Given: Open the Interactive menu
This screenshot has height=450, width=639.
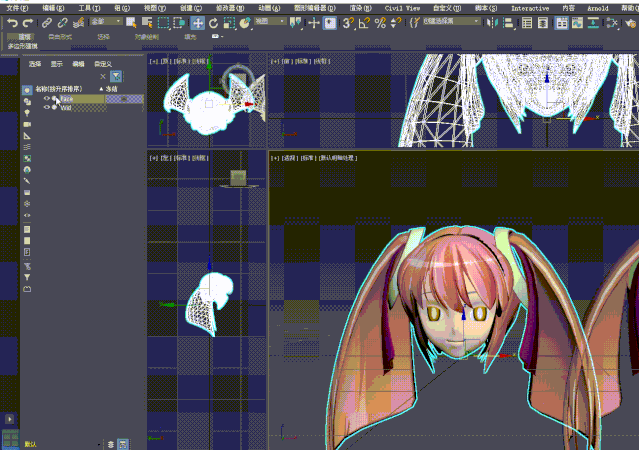Looking at the screenshot, I should point(530,8).
